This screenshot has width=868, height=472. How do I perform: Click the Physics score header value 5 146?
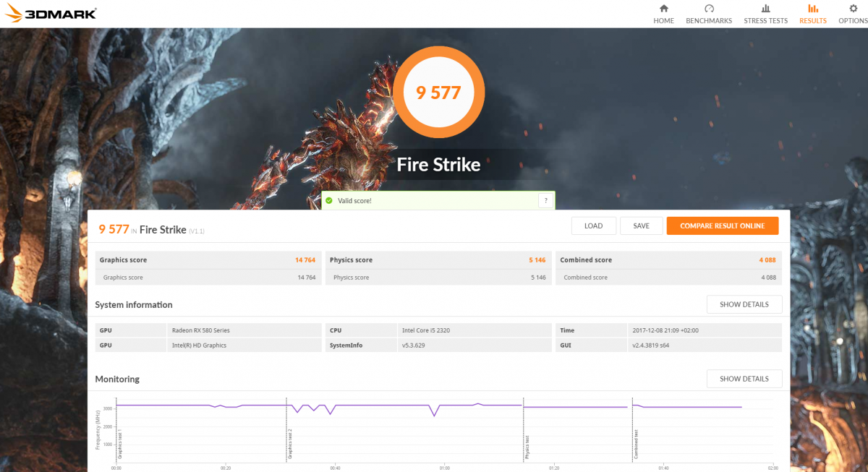(537, 260)
